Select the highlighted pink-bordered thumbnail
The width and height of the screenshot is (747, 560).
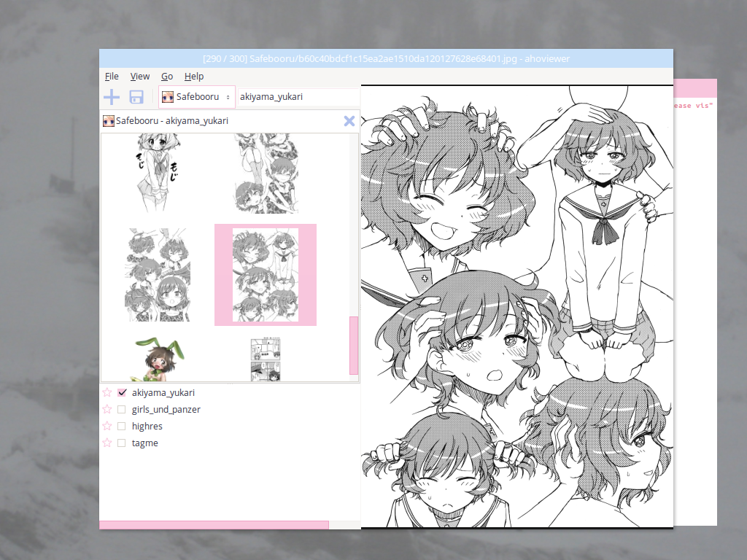pos(266,275)
